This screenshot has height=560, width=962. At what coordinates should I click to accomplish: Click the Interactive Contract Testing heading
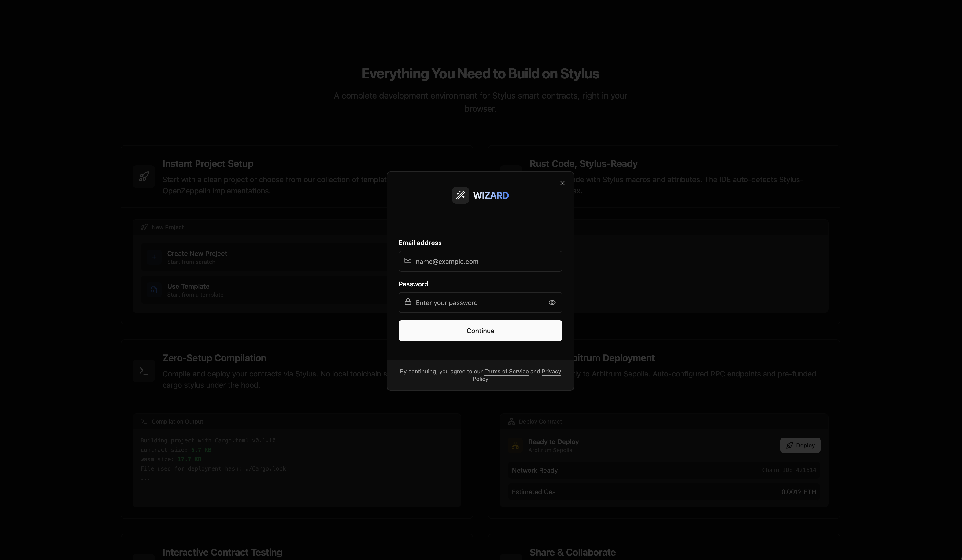point(222,552)
